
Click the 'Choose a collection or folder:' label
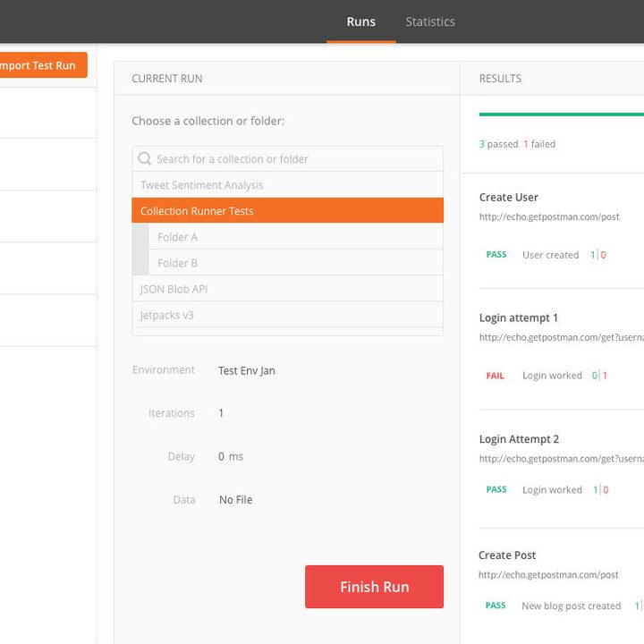pos(208,121)
